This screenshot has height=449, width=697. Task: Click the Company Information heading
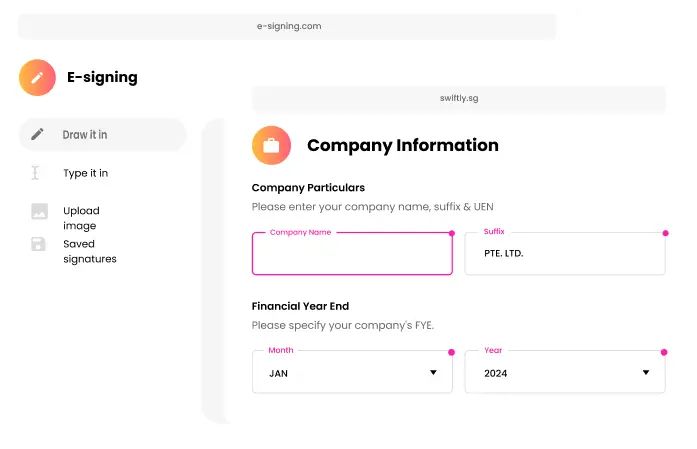tap(402, 145)
